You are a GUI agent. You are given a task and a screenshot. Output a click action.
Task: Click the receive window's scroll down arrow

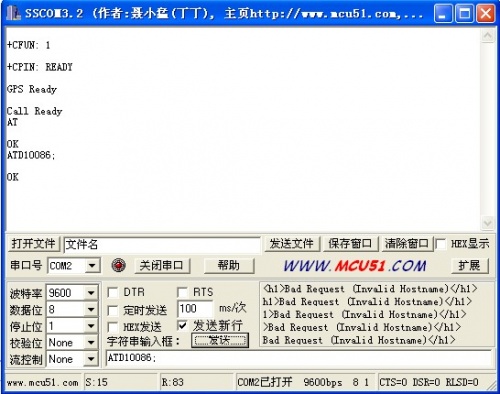(x=488, y=223)
